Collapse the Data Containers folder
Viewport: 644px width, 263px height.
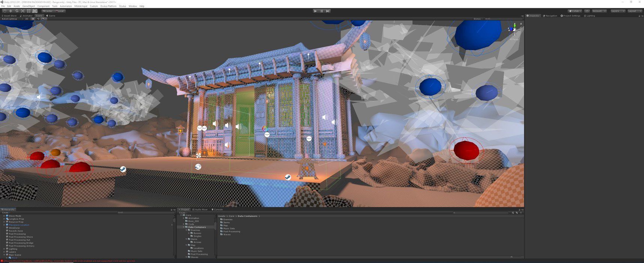point(184,227)
